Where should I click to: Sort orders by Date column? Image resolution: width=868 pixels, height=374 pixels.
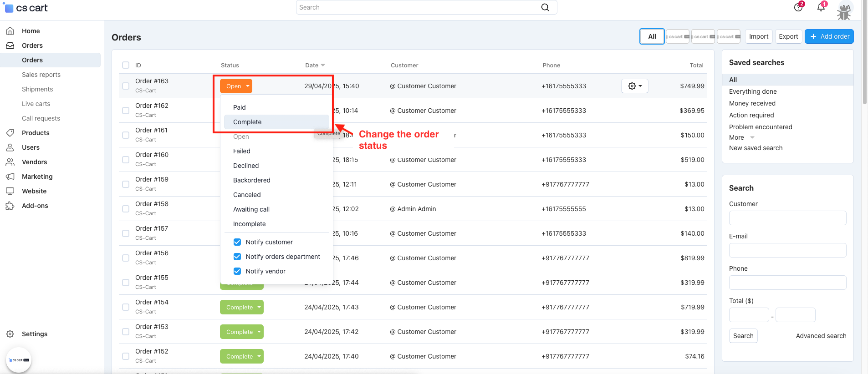click(315, 65)
